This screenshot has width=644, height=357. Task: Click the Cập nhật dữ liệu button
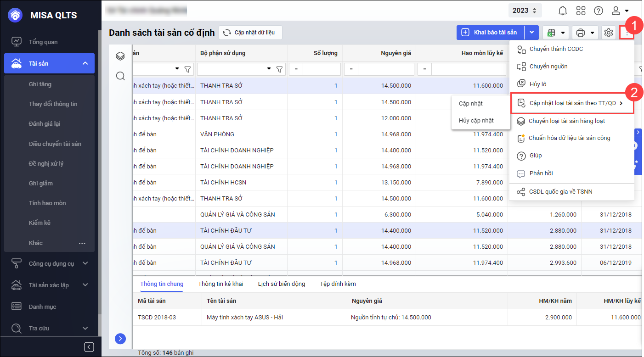click(x=250, y=33)
